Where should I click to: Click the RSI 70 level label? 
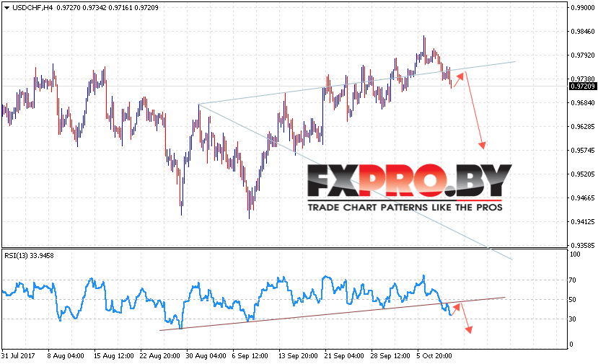click(x=573, y=280)
